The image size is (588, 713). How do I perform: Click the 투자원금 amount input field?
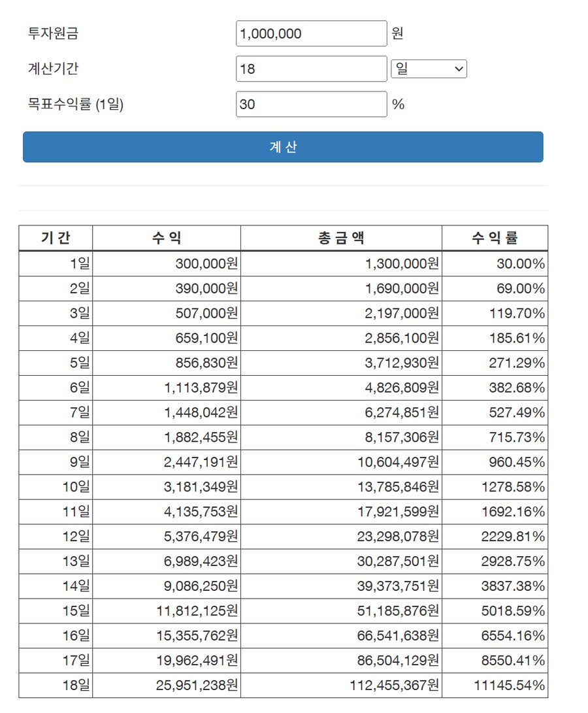pyautogui.click(x=311, y=33)
